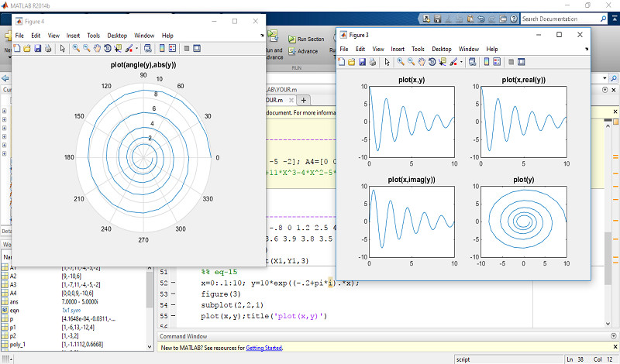Select the Pan hand tool in Figure 4
The image size is (620, 364).
pos(97,48)
